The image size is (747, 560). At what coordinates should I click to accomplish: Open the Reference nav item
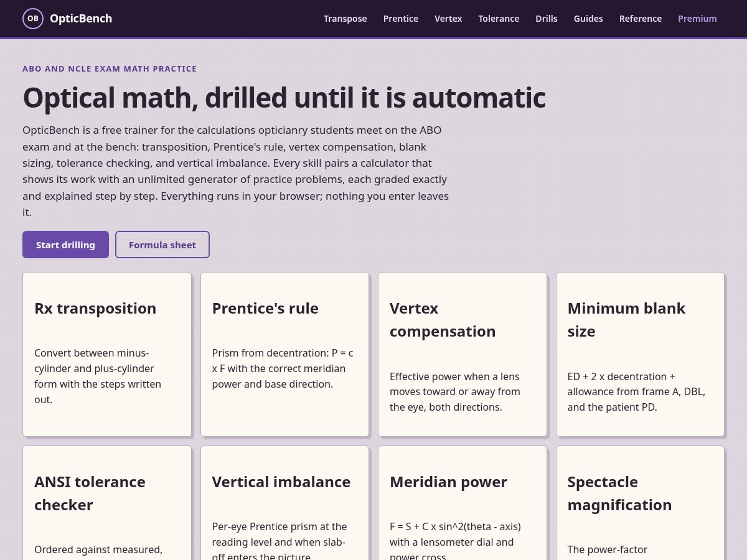pos(641,19)
